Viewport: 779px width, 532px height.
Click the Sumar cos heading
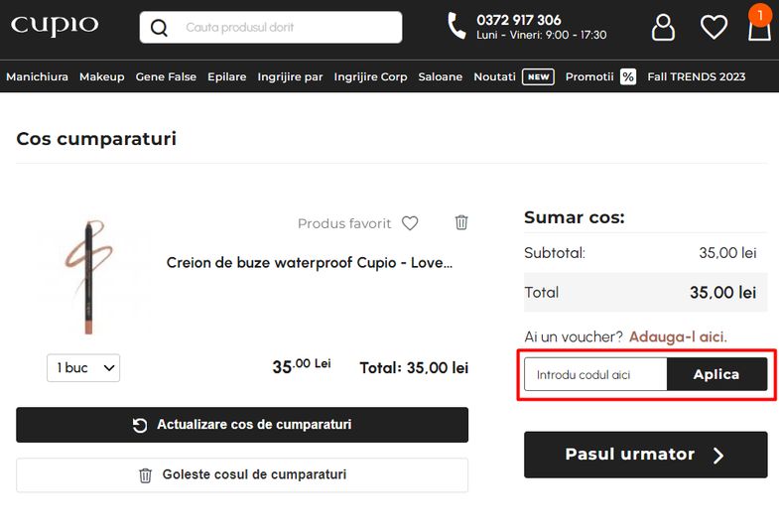coord(575,217)
